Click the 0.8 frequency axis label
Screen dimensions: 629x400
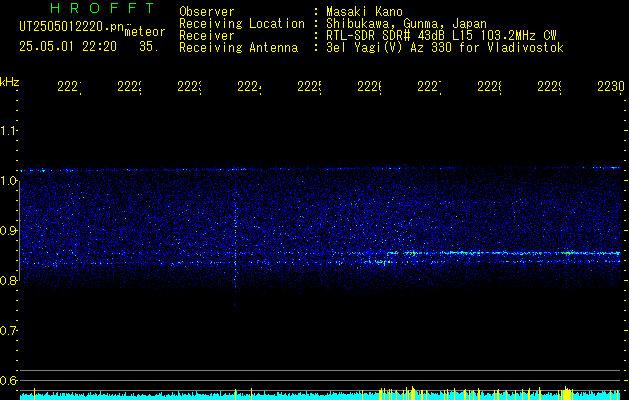pos(8,280)
